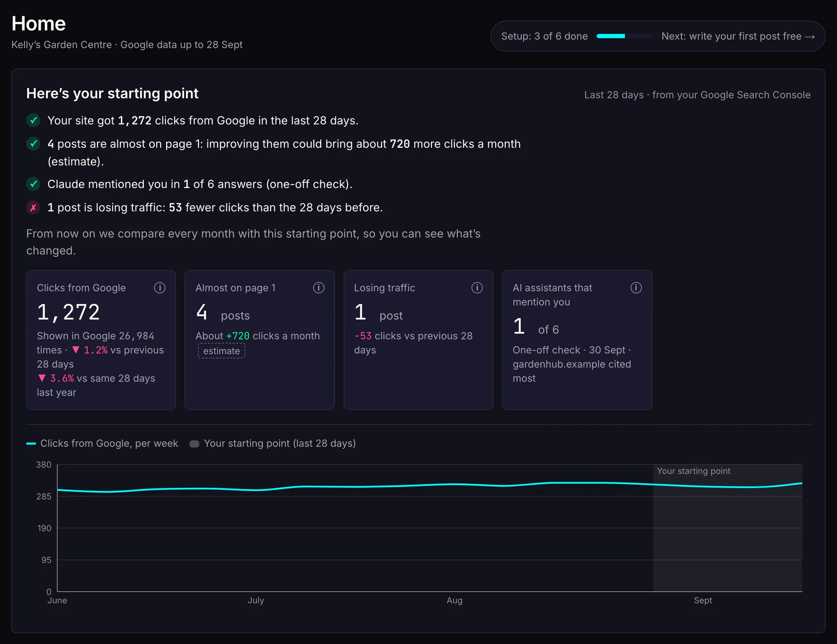Click the 'Sept' axis label
This screenshot has height=644, width=837.
coord(703,600)
